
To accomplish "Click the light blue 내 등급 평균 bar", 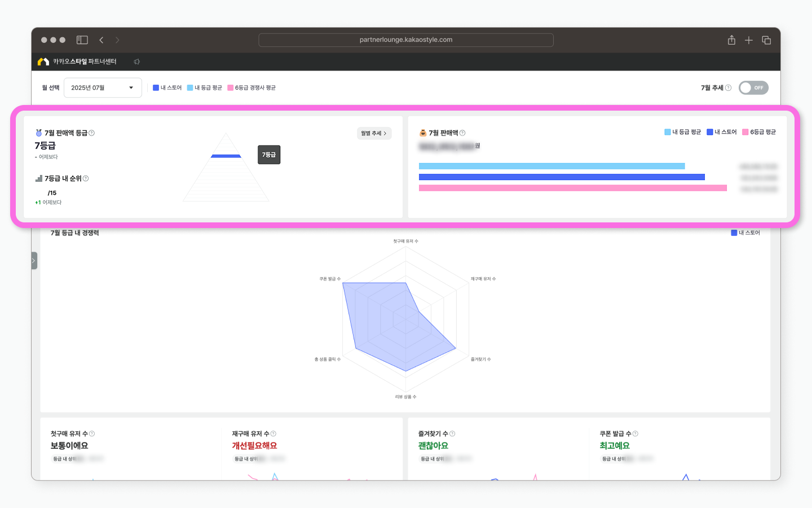I will click(551, 166).
